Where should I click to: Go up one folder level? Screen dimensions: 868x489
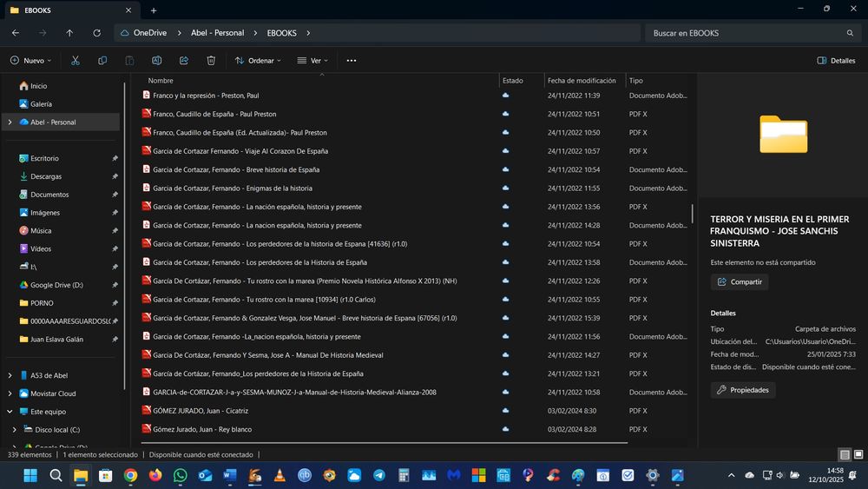[x=69, y=33]
